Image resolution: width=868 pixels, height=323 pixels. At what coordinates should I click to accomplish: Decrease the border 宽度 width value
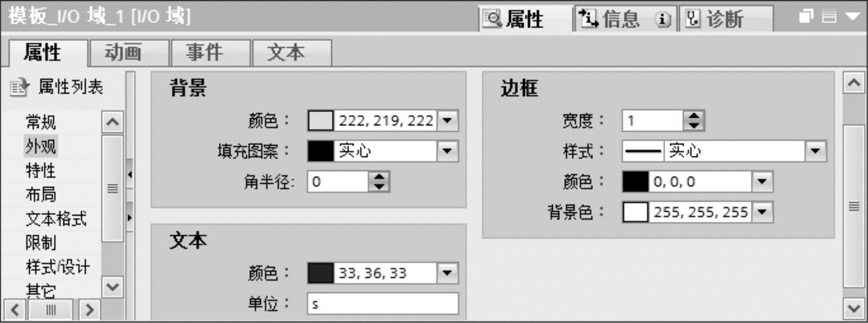point(694,126)
